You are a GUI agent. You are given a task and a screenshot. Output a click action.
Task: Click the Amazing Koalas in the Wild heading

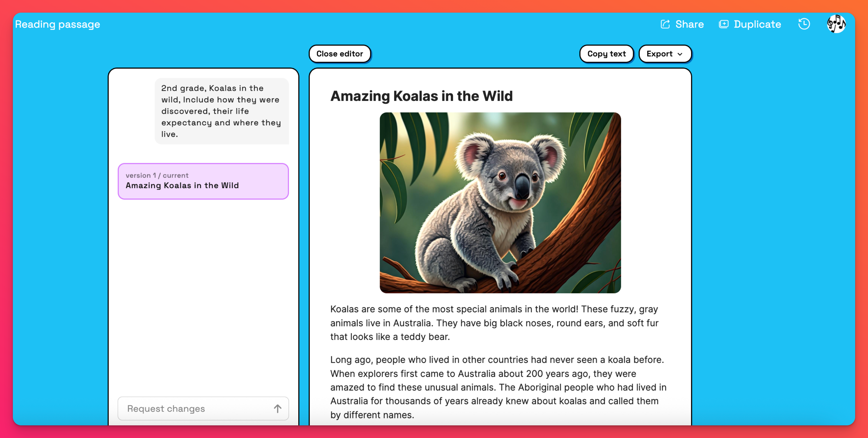coord(421,96)
